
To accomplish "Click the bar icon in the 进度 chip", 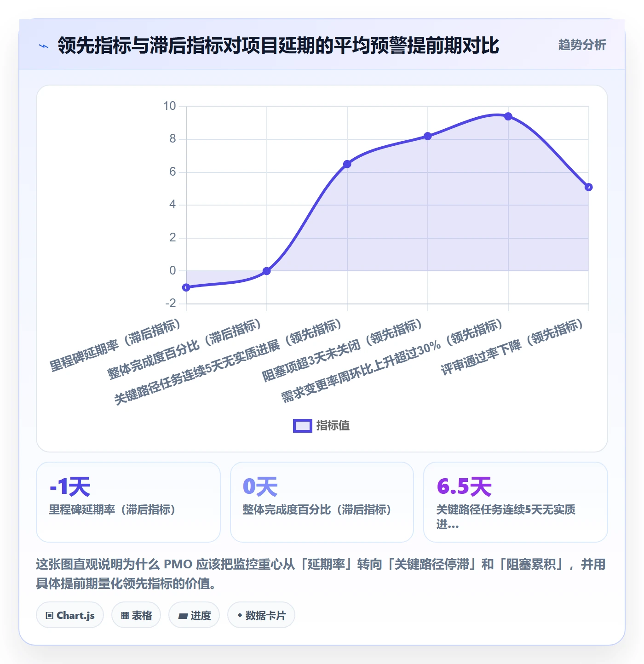I will (183, 616).
